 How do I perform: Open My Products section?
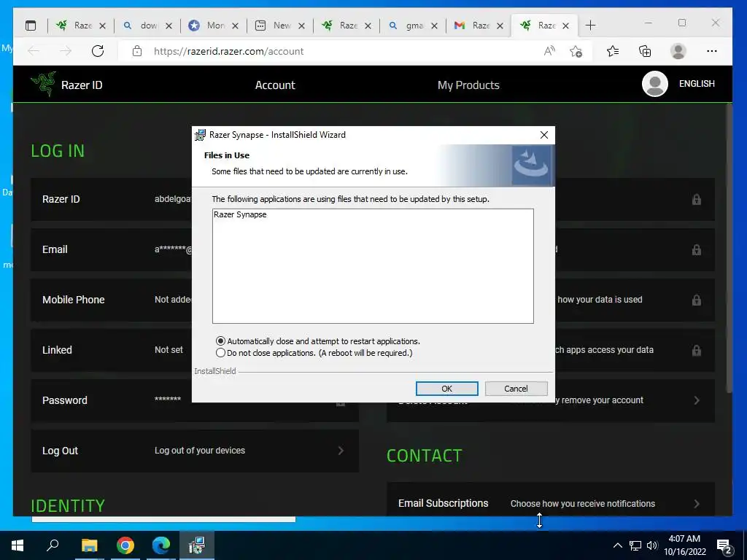(468, 85)
